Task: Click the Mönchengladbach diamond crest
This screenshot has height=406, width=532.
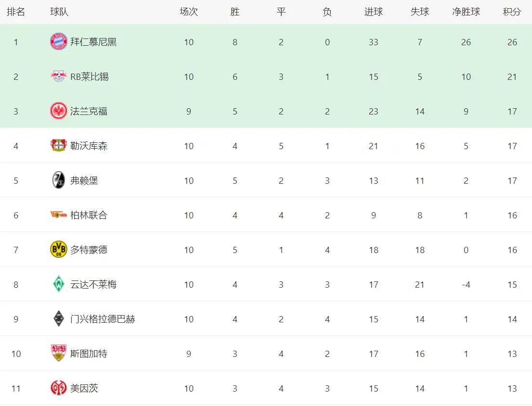Action: pos(58,318)
